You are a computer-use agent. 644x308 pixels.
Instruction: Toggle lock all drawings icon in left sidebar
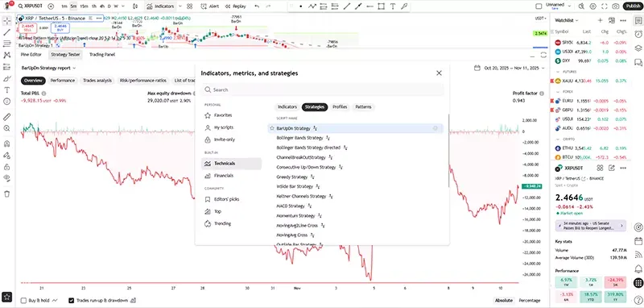pos(6,167)
